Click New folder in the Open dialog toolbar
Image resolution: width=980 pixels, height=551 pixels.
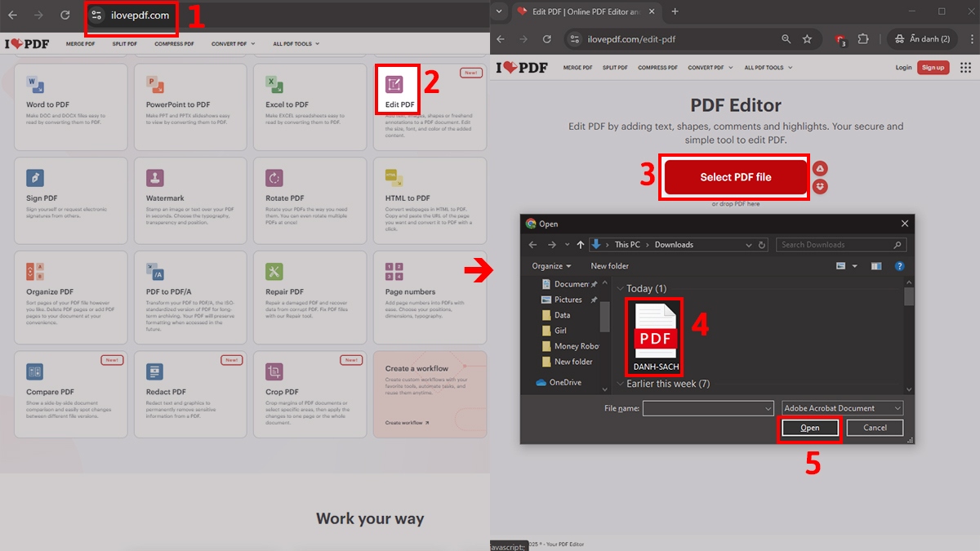click(x=609, y=266)
